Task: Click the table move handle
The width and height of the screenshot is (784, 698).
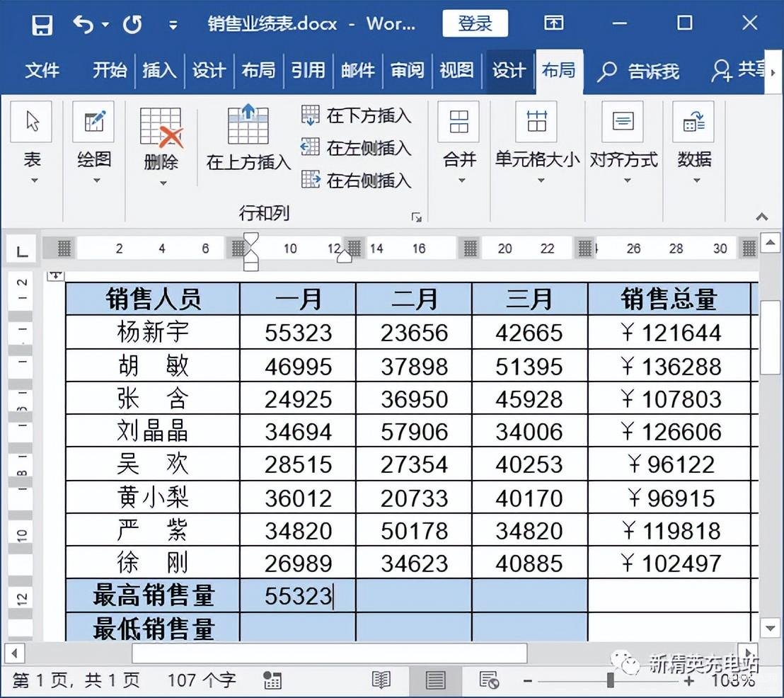Action: coord(55,275)
